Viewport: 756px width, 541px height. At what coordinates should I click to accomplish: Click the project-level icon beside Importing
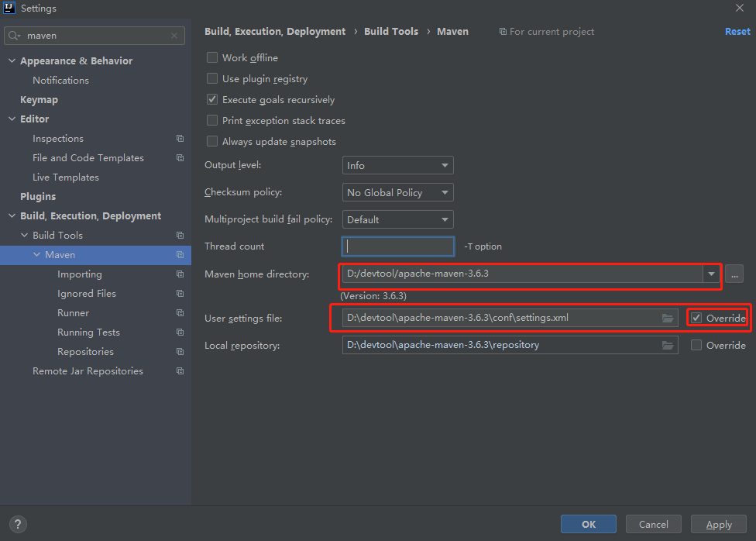click(180, 274)
